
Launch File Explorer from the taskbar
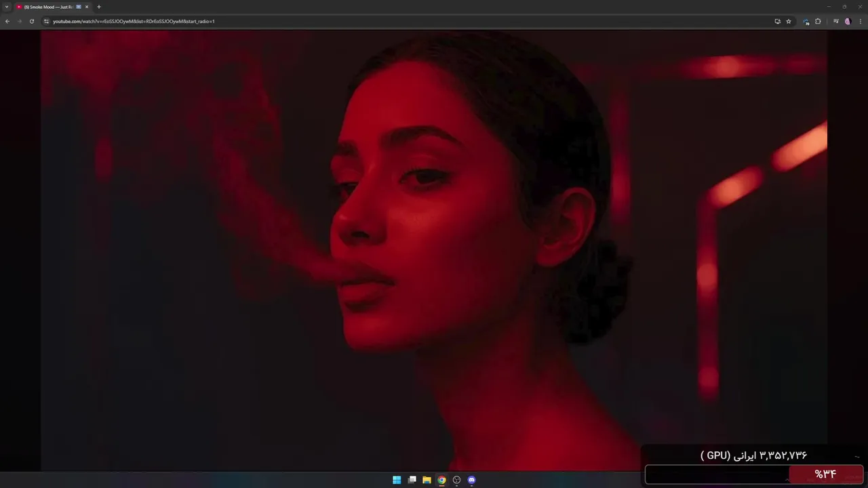(427, 480)
